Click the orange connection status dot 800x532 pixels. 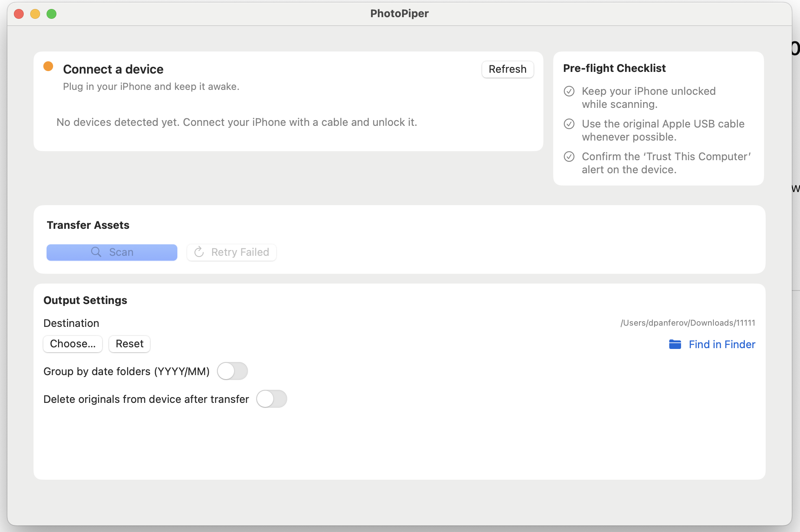click(x=48, y=66)
